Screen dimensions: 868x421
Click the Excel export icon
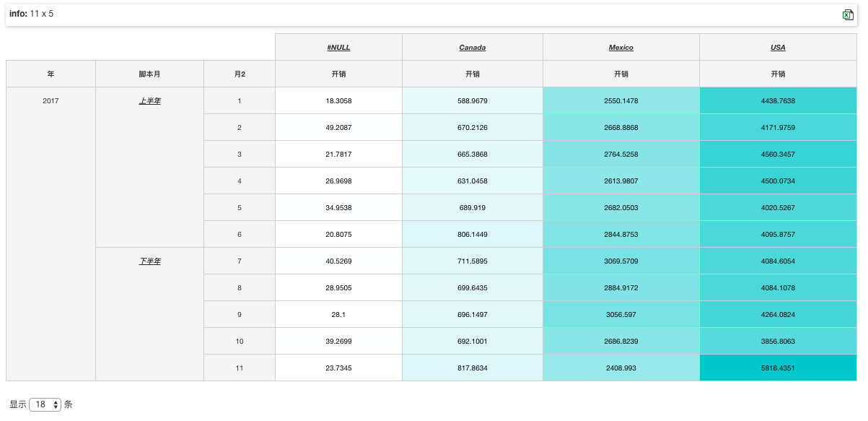[x=848, y=15]
